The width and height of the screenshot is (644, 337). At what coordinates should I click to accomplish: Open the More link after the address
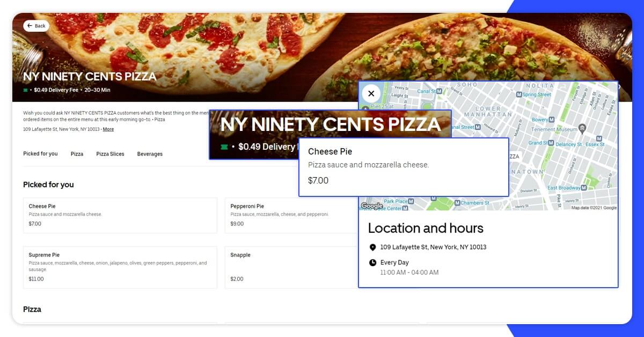[x=108, y=129]
